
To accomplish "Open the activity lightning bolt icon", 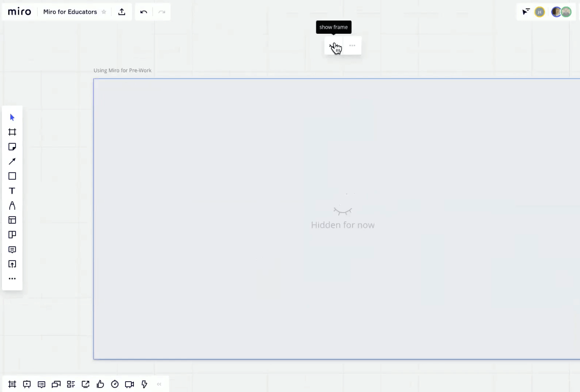I will [x=144, y=384].
